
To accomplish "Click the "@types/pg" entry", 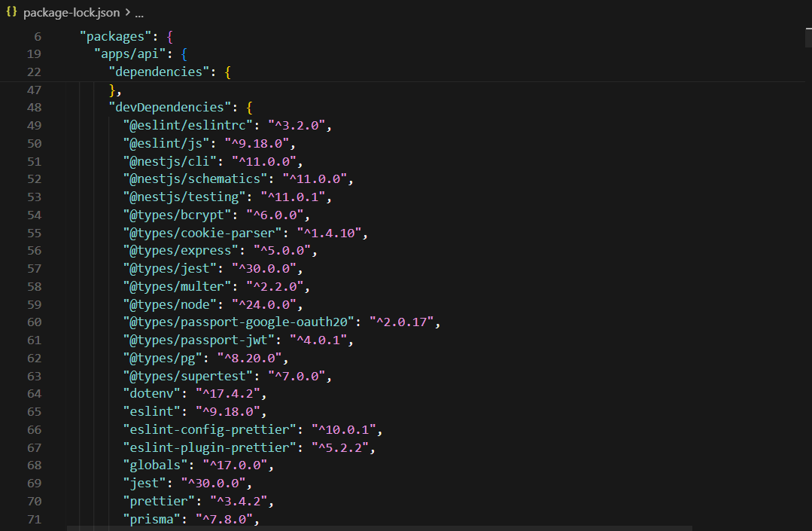I will [205, 358].
